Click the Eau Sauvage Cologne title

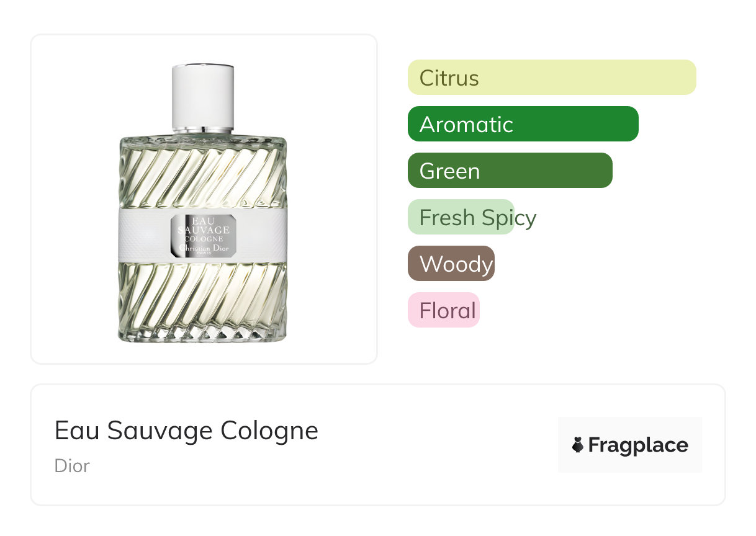click(x=186, y=431)
